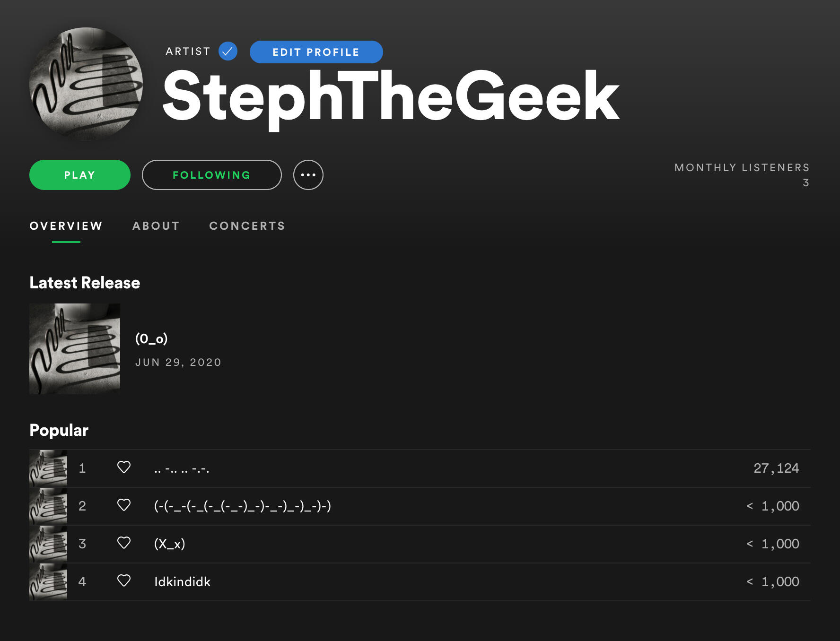The height and width of the screenshot is (641, 840).
Task: Open the (O_o) release title link
Action: coord(151,338)
